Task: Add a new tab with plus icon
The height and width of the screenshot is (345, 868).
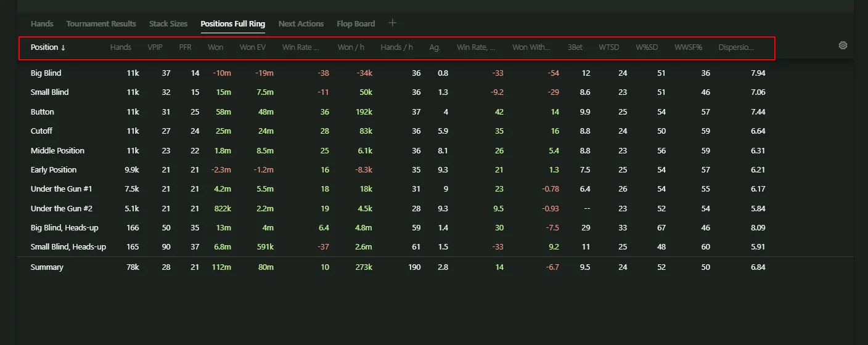Action: 393,23
